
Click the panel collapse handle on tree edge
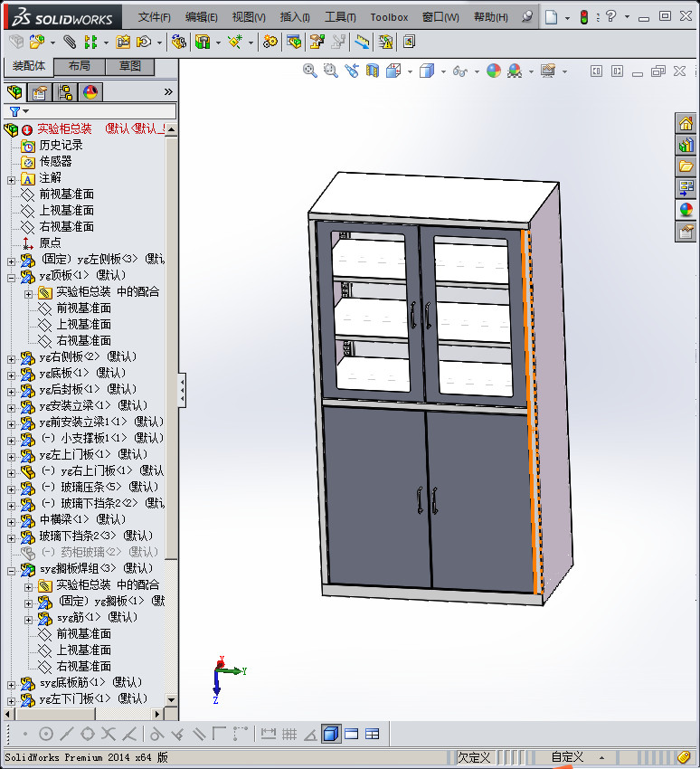[182, 391]
